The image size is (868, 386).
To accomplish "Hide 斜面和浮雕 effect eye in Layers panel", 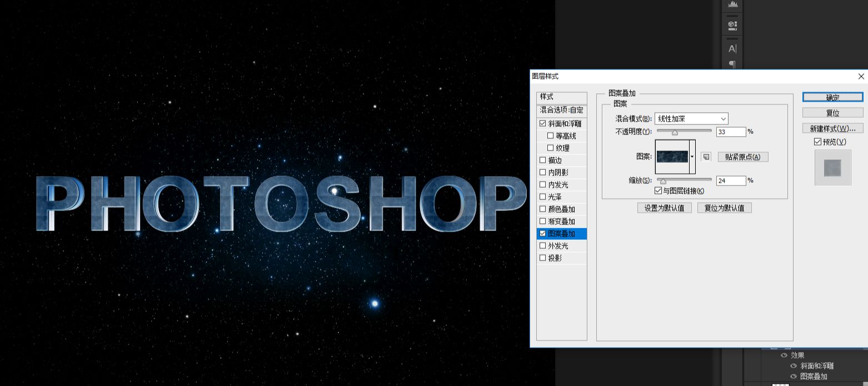I will [794, 366].
